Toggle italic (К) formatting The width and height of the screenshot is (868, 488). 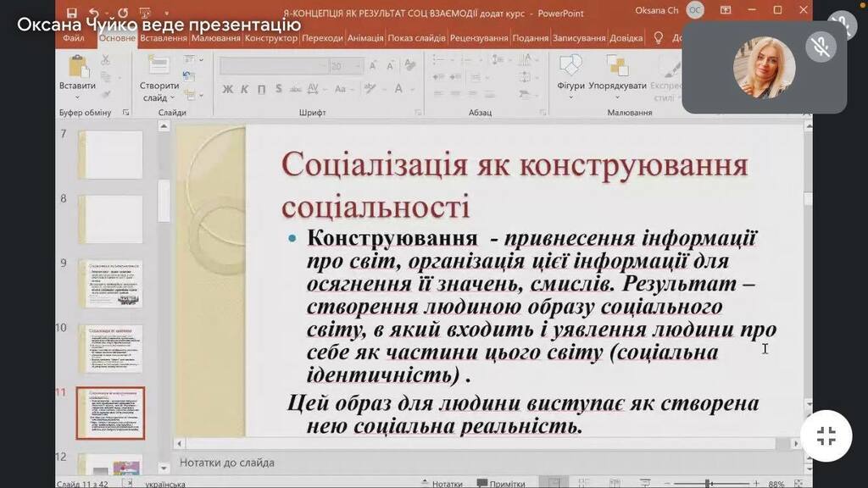(x=244, y=89)
